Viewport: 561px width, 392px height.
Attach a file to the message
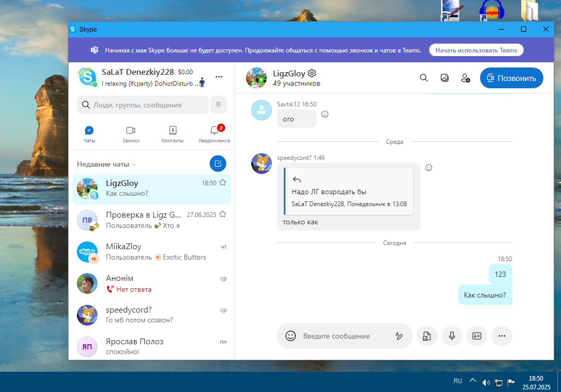(427, 336)
